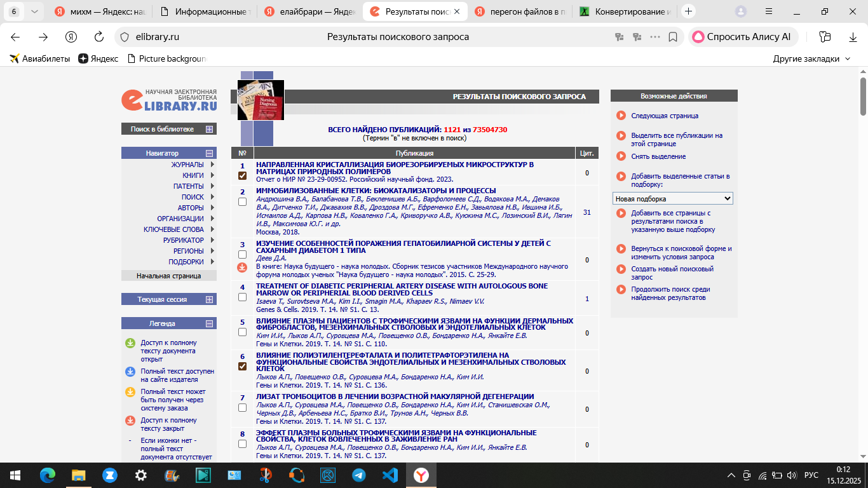The height and width of the screenshot is (488, 868).
Task: Click the browser bookmark icon in address bar
Action: (x=673, y=37)
